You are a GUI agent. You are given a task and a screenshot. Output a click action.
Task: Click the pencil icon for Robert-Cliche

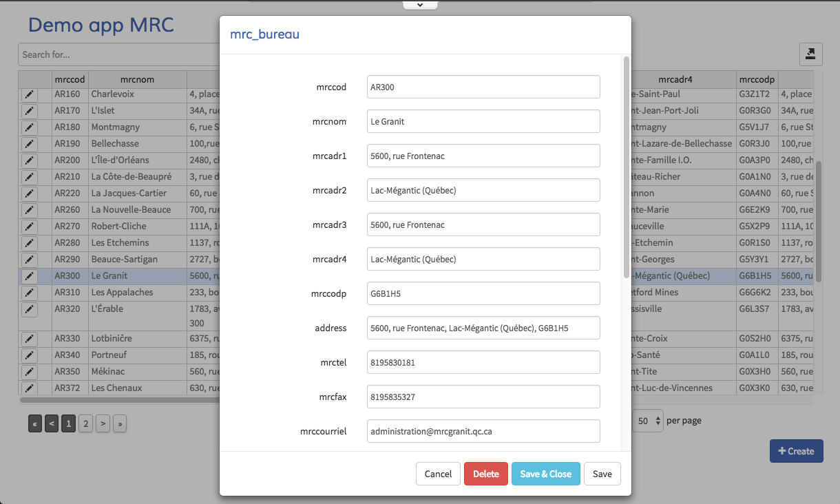coord(29,227)
